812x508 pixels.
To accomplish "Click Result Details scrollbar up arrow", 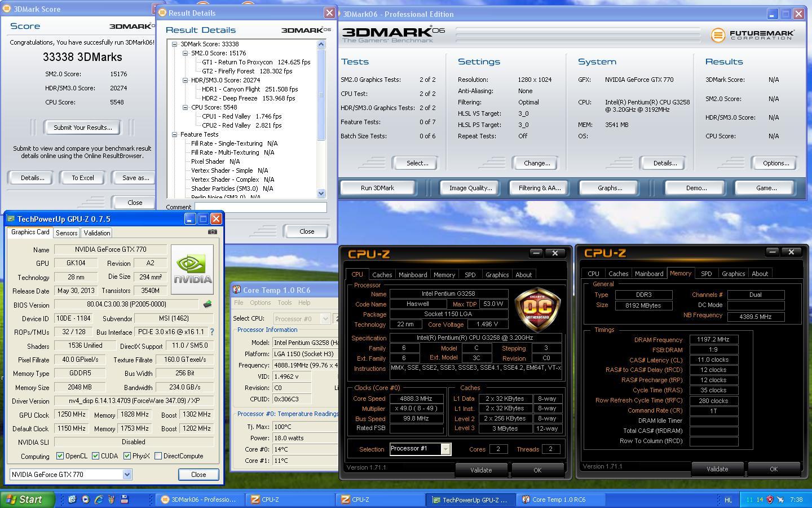I will tap(321, 44).
